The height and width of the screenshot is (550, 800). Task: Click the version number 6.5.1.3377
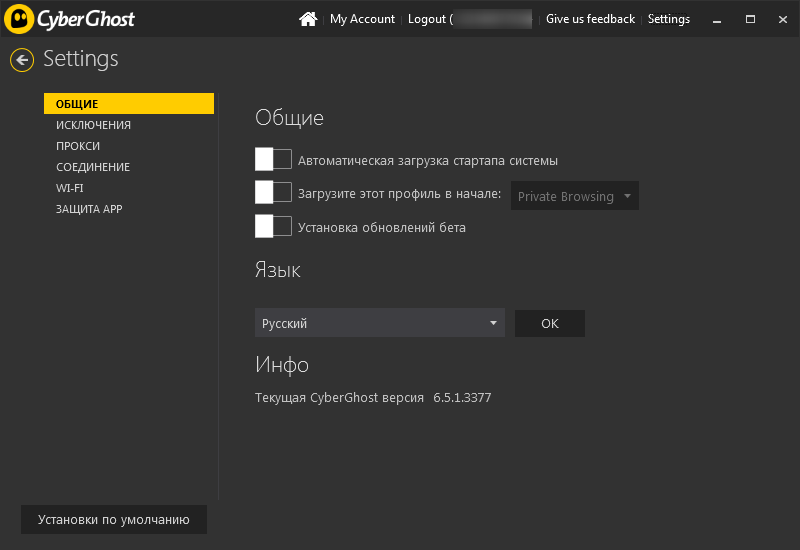pos(462,397)
